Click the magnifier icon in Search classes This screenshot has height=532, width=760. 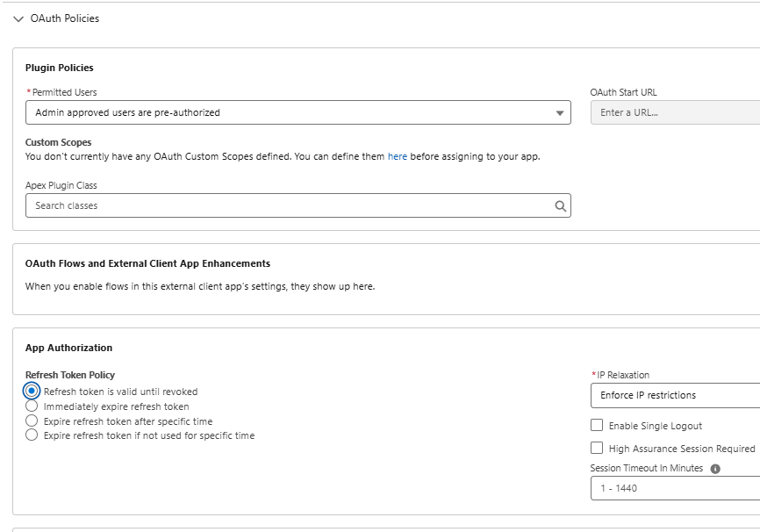click(x=561, y=206)
